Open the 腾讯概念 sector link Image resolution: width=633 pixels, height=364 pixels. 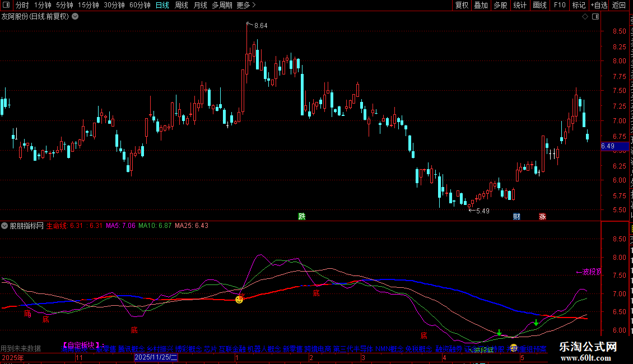(131, 349)
